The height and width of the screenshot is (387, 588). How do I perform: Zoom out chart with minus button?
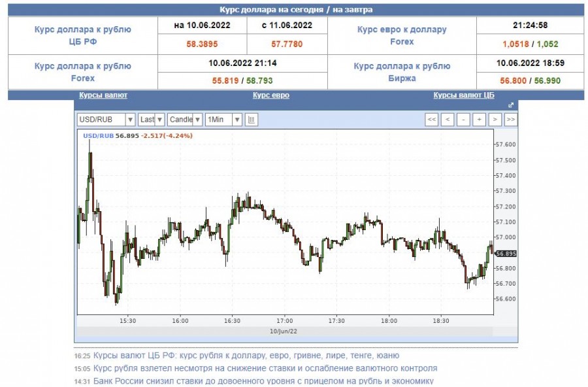click(x=463, y=120)
